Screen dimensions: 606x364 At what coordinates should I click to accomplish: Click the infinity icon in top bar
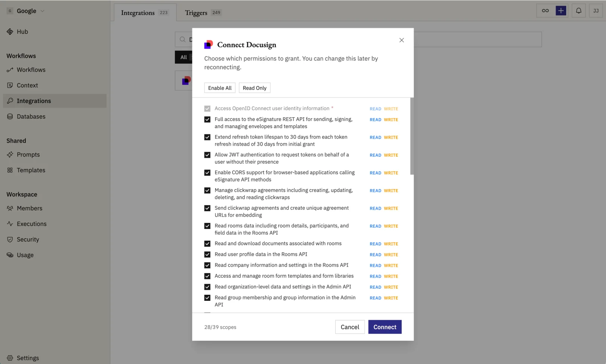(x=545, y=11)
